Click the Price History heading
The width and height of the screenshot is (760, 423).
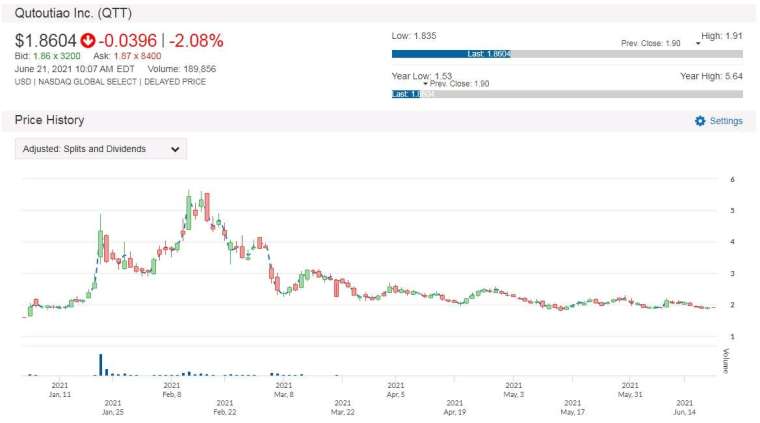49,120
